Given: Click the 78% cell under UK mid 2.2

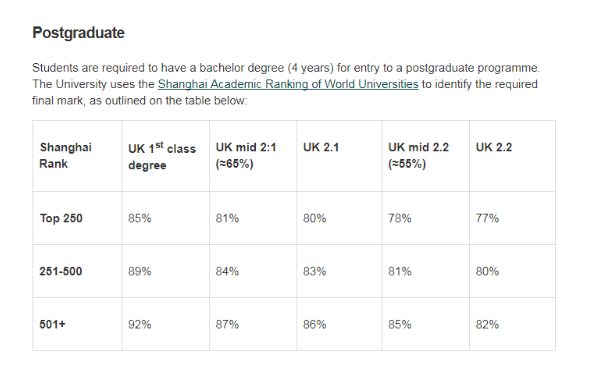Looking at the screenshot, I should click(x=400, y=218).
